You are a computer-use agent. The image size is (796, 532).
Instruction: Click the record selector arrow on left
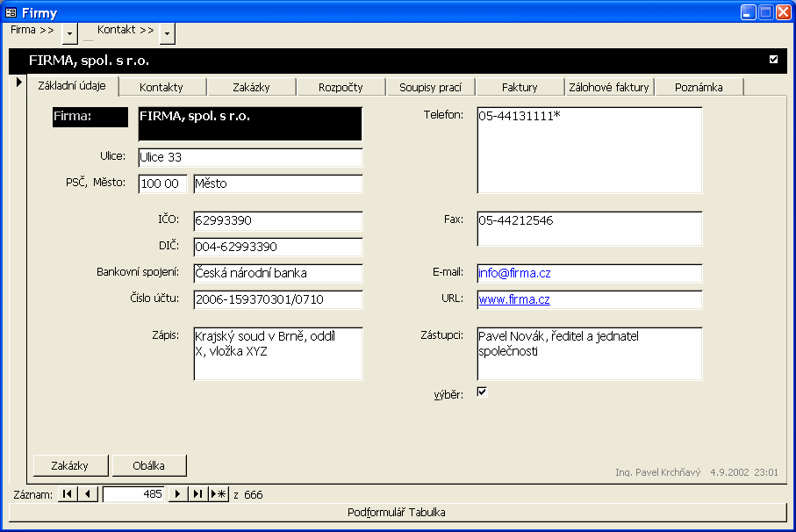tap(18, 83)
